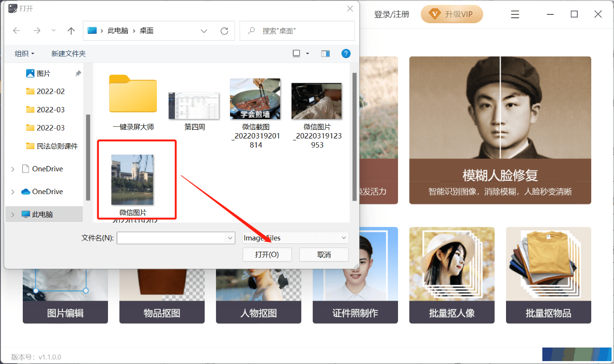Click 登录/注册 in the main window

[x=392, y=14]
